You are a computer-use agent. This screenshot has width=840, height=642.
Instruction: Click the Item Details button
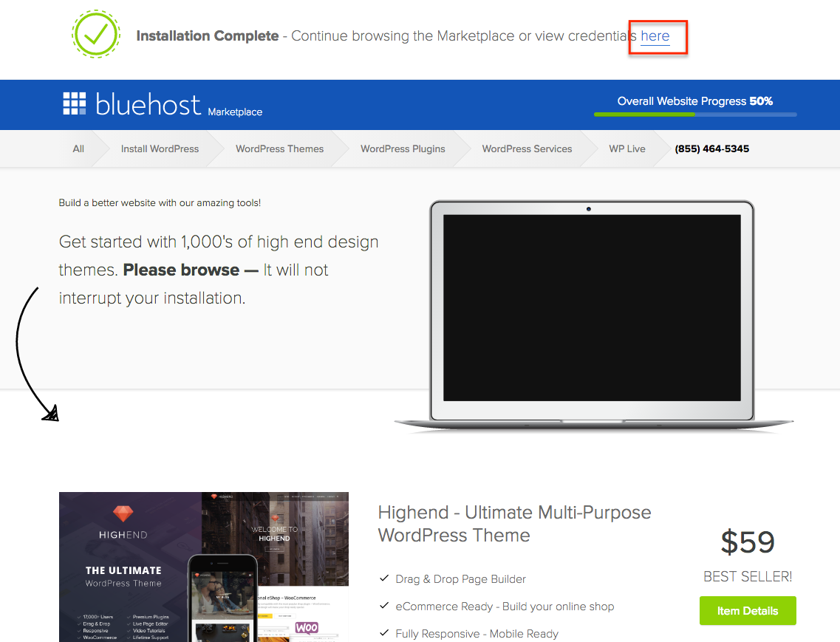point(748,610)
